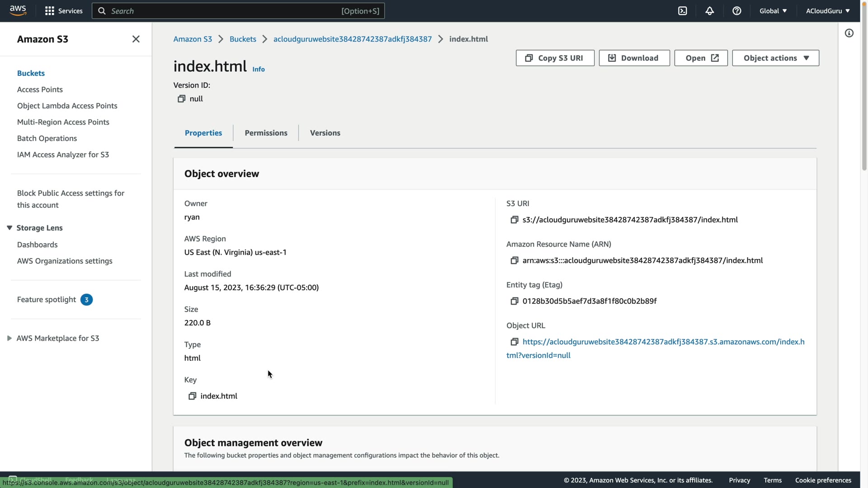The image size is (868, 488).
Task: Open notifications bell icon
Action: pyautogui.click(x=709, y=11)
